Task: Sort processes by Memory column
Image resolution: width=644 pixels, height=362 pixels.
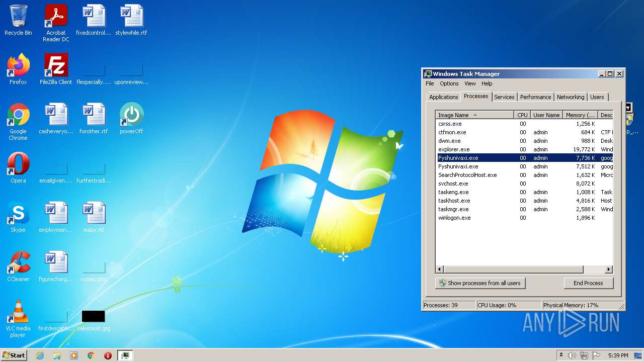Action: coord(580,115)
